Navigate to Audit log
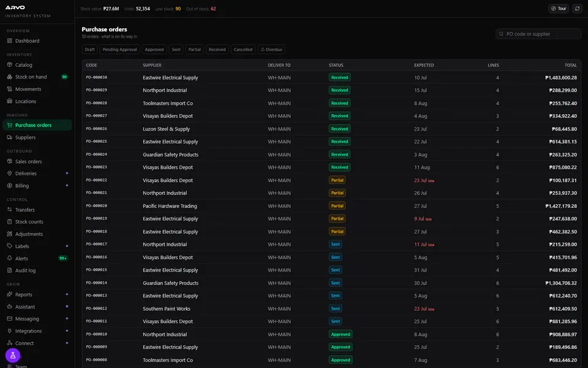 (37, 270)
